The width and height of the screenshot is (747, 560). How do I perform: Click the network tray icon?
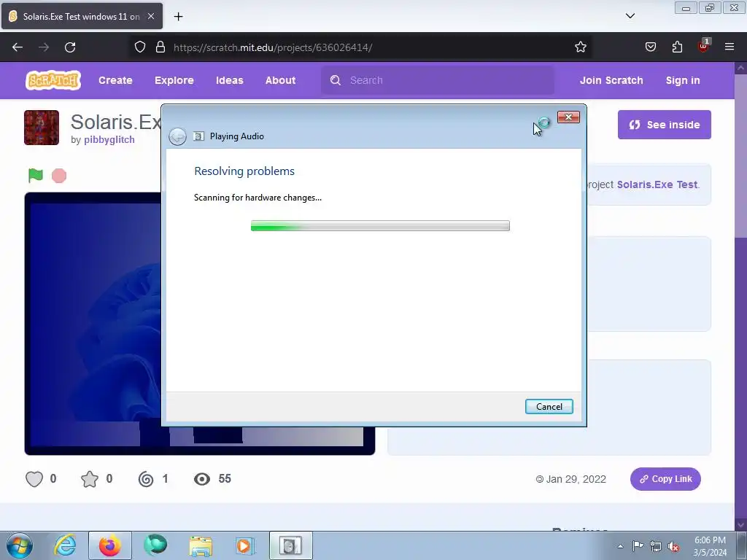pyautogui.click(x=656, y=546)
